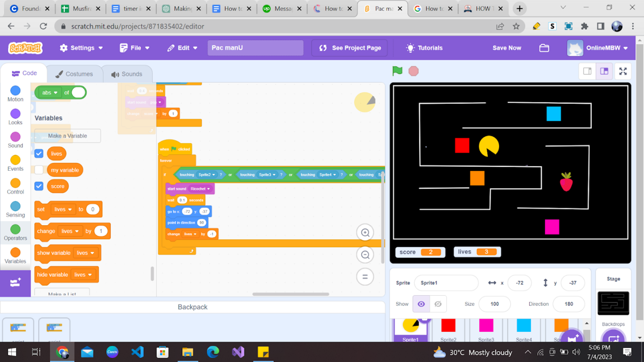Select the Sensing block category
The image size is (644, 362).
[15, 209]
